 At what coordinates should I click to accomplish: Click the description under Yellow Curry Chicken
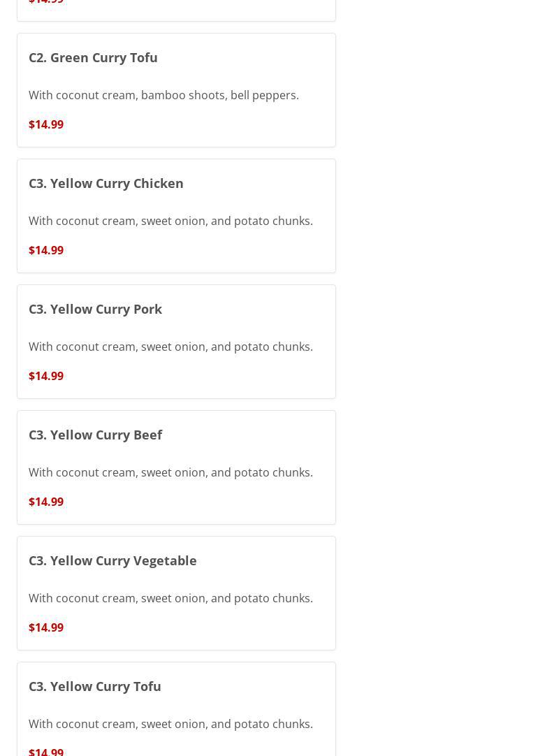(x=170, y=221)
